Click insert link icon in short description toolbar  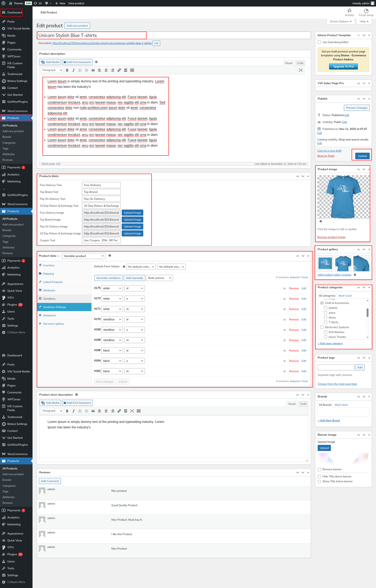[x=119, y=411]
